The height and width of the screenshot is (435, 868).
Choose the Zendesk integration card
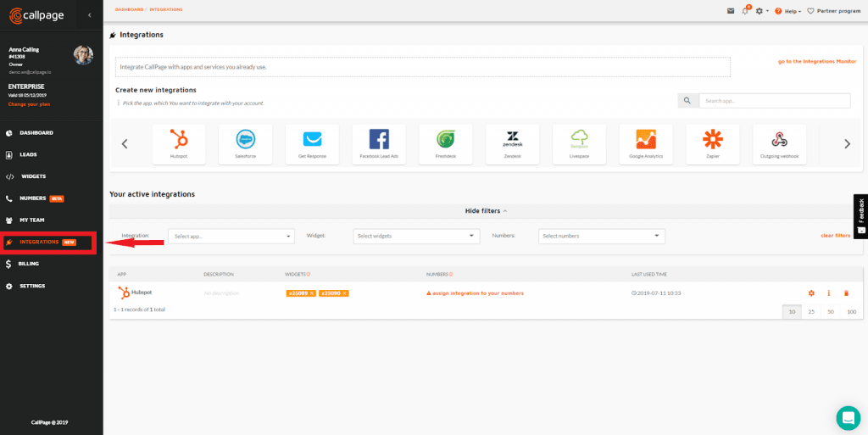point(512,144)
